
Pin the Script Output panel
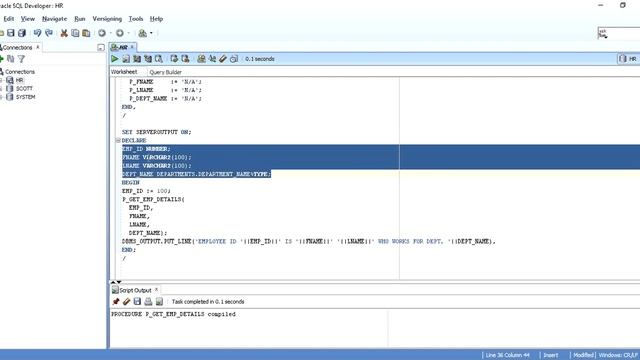(x=116, y=302)
